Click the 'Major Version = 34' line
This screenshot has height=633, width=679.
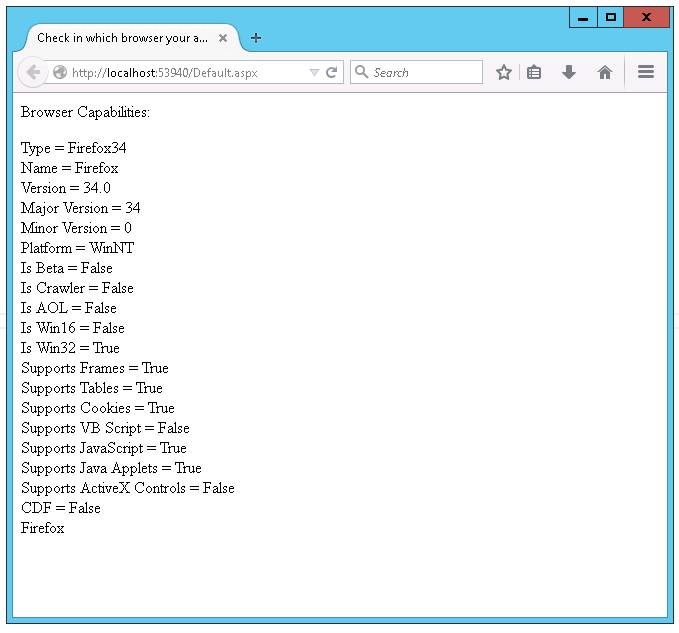pos(81,208)
